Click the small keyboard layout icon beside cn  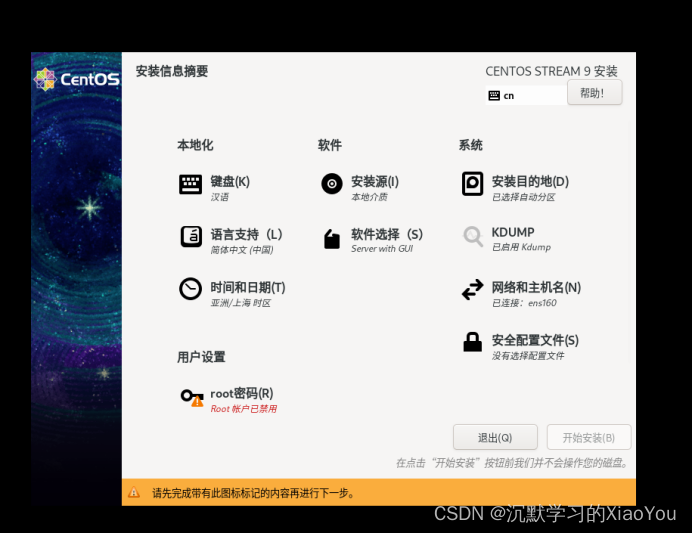pyautogui.click(x=494, y=95)
